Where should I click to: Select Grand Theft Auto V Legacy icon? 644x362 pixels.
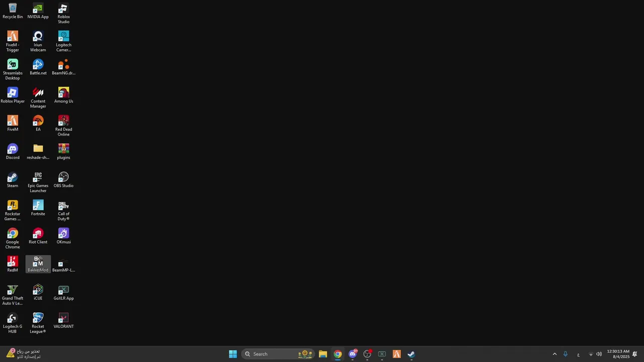coord(13,295)
